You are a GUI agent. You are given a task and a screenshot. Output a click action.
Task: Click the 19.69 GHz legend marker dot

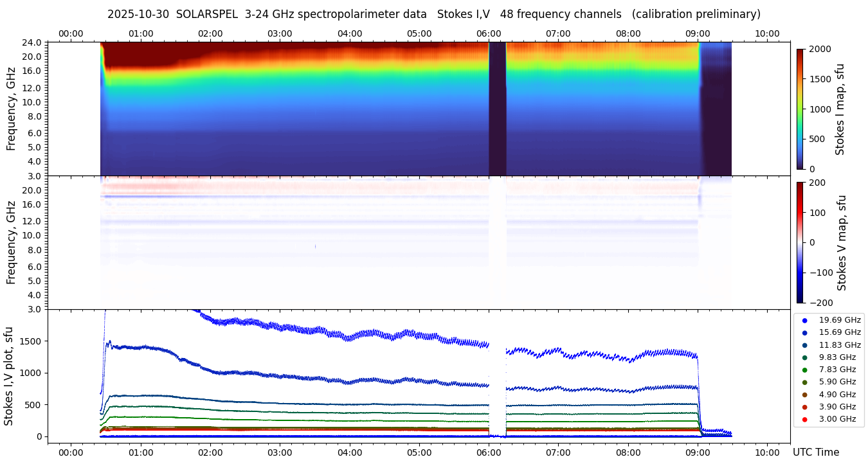[x=804, y=320]
